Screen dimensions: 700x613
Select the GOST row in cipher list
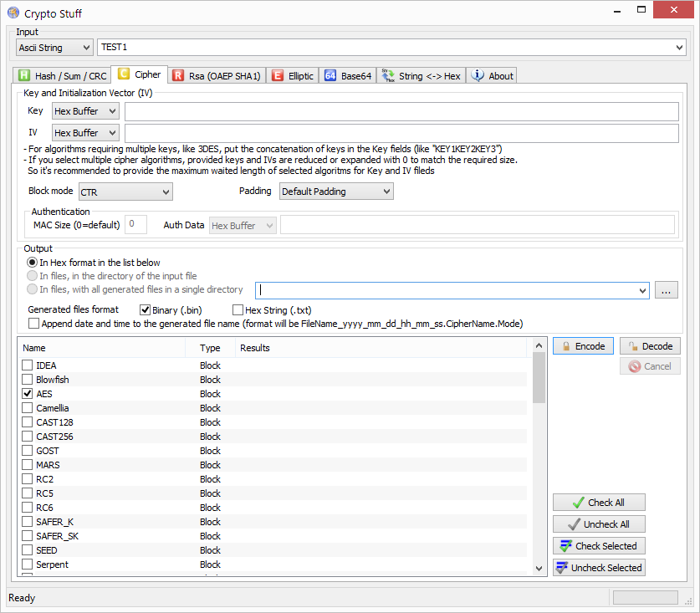pyautogui.click(x=273, y=451)
